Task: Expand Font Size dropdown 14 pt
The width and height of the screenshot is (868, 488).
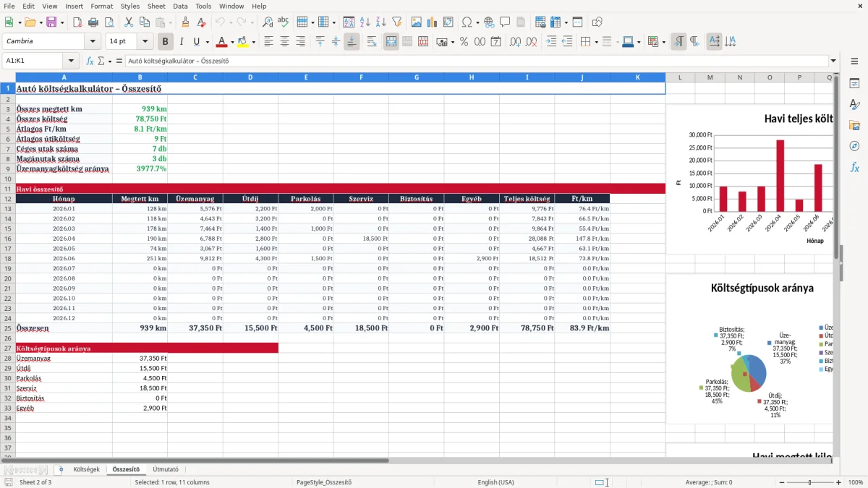Action: click(145, 42)
